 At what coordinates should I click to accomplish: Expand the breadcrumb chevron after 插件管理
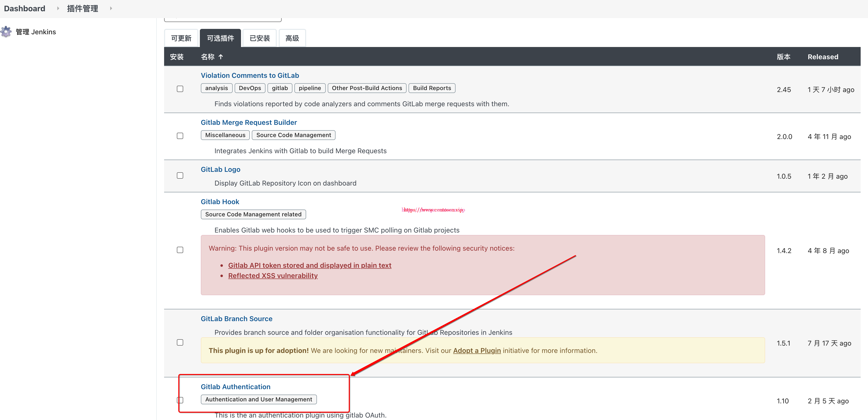tap(111, 8)
